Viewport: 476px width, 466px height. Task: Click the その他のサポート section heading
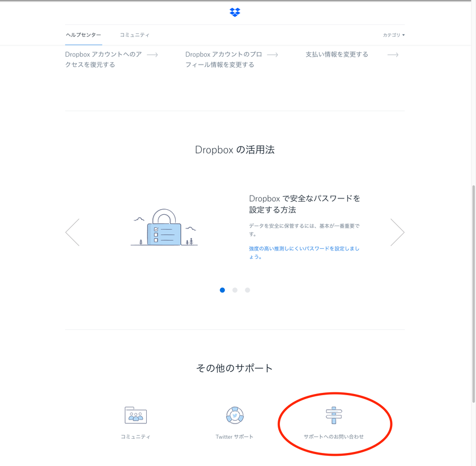pos(235,368)
